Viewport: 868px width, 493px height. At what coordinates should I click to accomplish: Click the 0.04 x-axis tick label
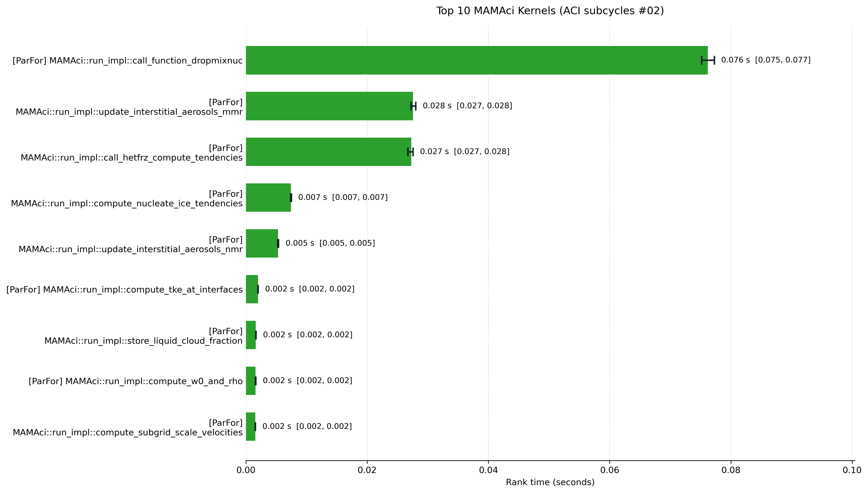click(488, 470)
